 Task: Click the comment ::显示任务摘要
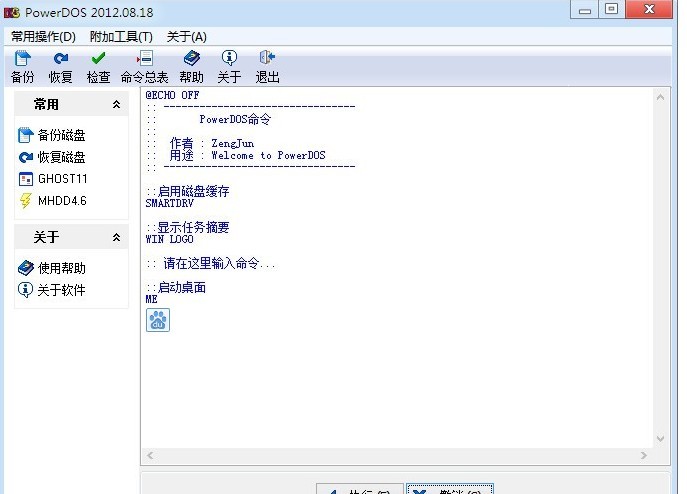pos(188,227)
